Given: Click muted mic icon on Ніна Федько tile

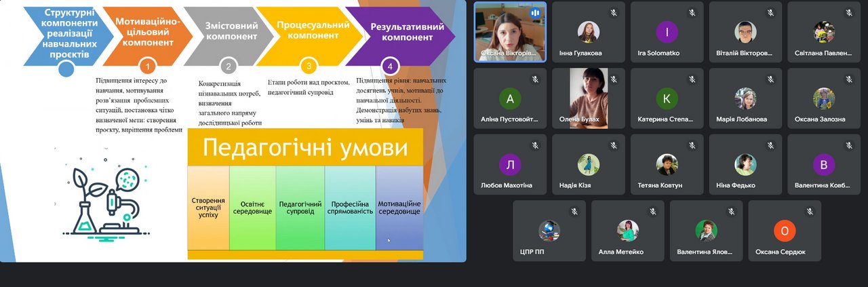Looking at the screenshot, I should click(770, 146).
